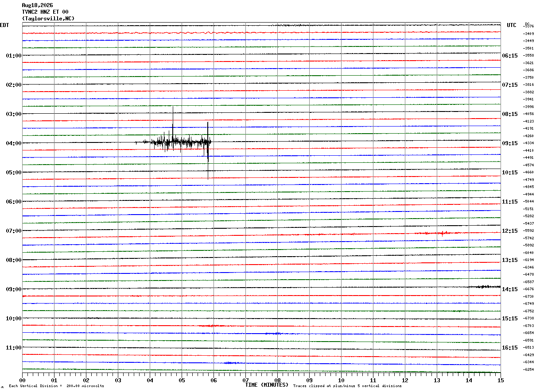Screen dimensions: 536x392
Task: Click the '01:00' EDT time label
Action: [13, 56]
